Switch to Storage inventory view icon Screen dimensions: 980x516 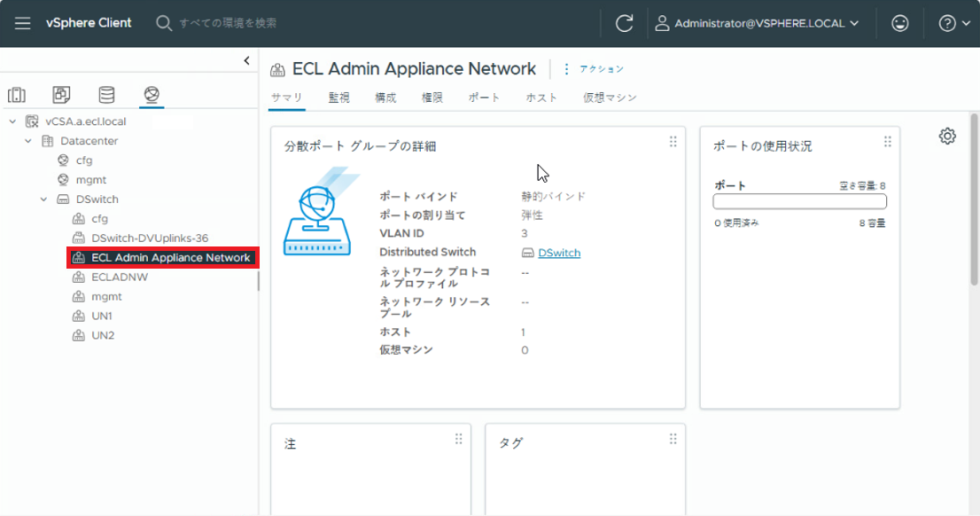pos(106,95)
